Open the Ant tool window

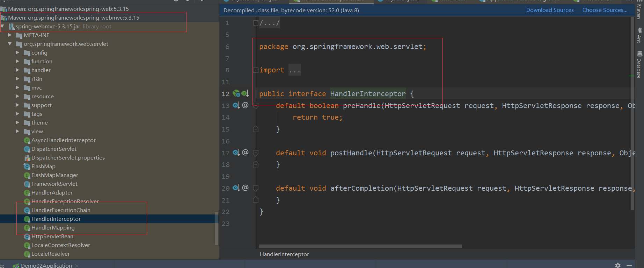[639, 35]
